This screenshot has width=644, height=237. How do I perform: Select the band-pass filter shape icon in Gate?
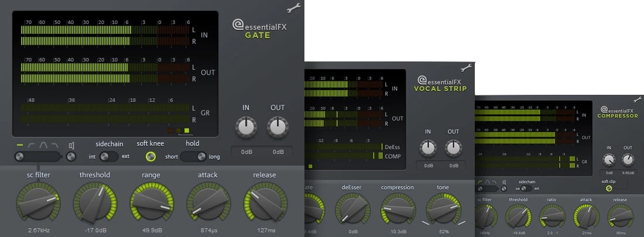pos(43,145)
